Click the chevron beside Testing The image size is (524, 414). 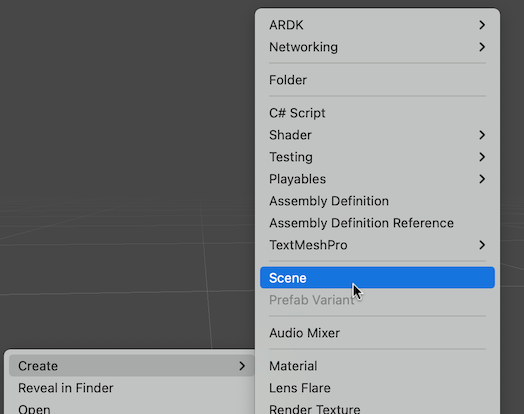tap(482, 157)
